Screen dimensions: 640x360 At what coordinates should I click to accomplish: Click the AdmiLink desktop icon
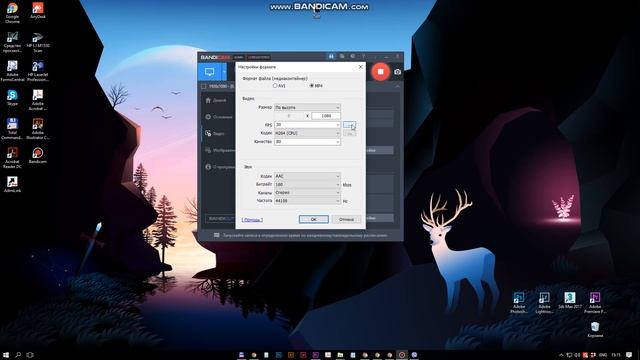[12, 184]
